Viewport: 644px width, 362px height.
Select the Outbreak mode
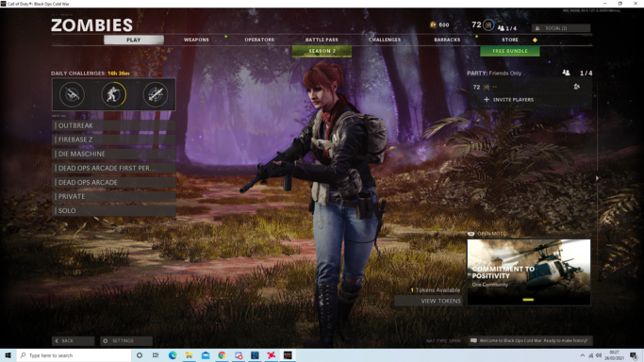click(114, 125)
